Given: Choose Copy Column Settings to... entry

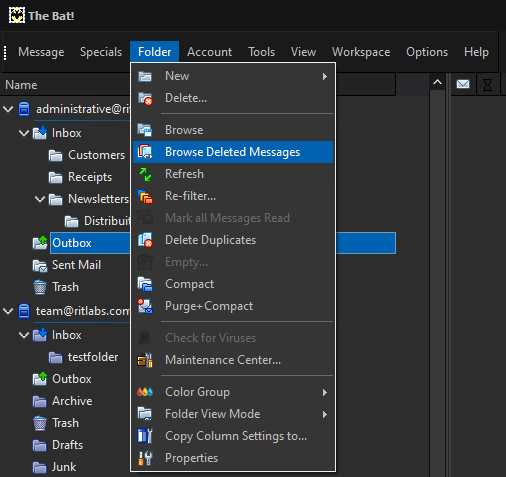Looking at the screenshot, I should pyautogui.click(x=233, y=436).
